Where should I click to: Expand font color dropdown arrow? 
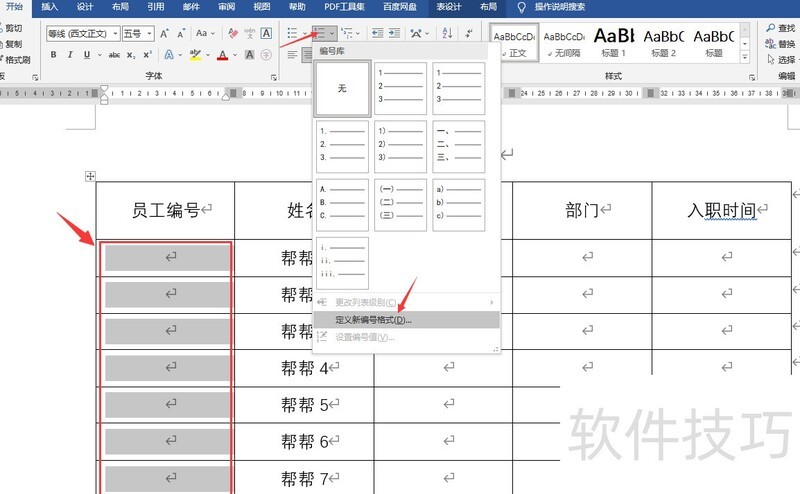(235, 55)
